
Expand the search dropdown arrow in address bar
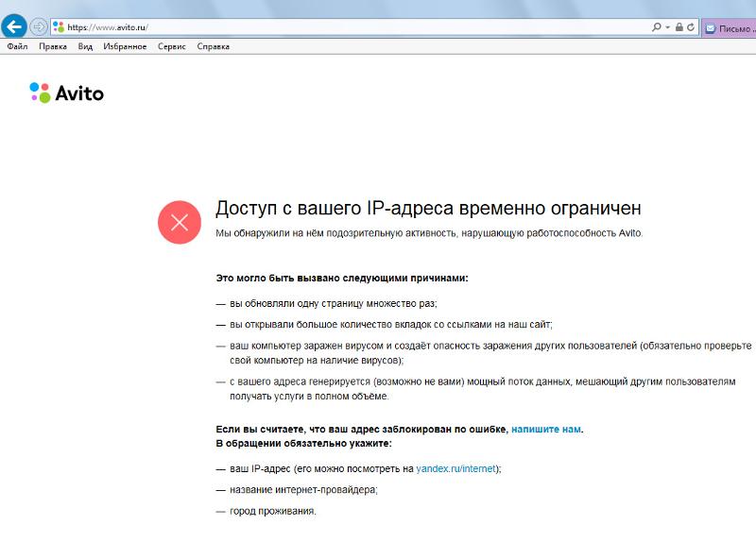point(668,27)
